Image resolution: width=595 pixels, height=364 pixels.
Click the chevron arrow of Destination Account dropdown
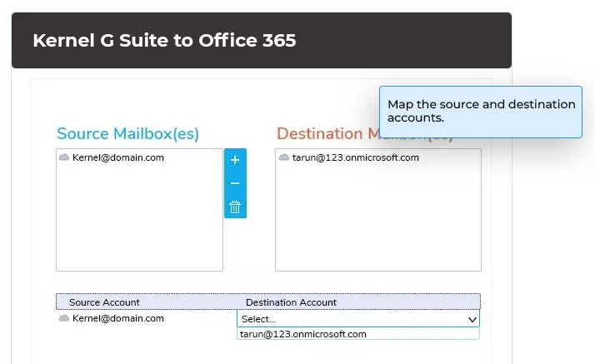pos(472,319)
